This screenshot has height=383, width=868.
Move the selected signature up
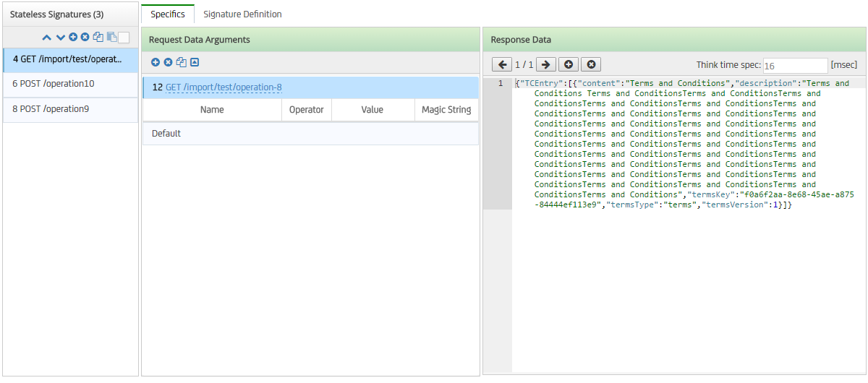click(47, 38)
